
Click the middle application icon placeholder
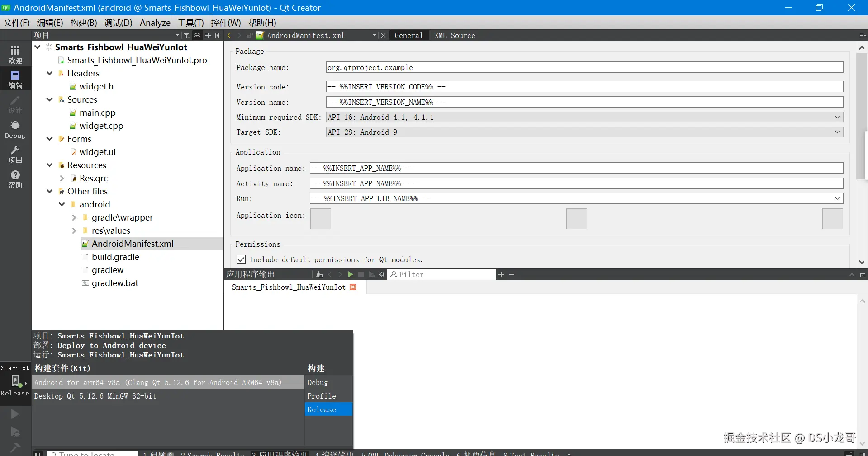(x=577, y=219)
